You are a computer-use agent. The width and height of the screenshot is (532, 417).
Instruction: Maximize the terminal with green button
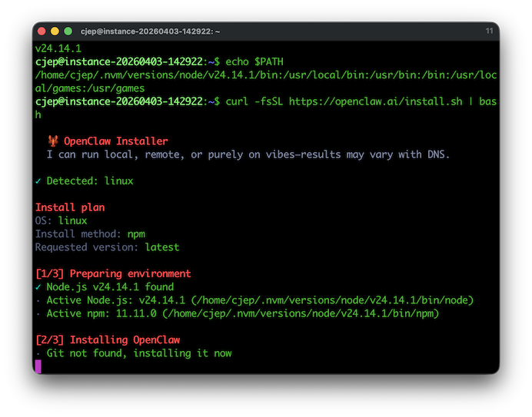tap(68, 31)
